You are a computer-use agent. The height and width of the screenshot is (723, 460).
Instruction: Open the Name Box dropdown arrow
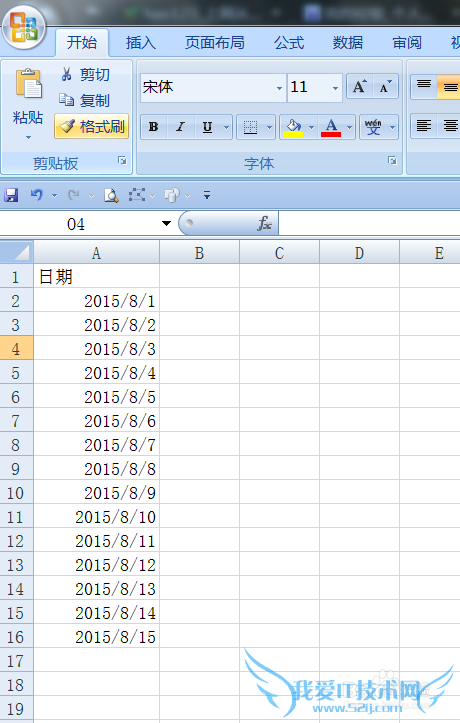tap(166, 224)
